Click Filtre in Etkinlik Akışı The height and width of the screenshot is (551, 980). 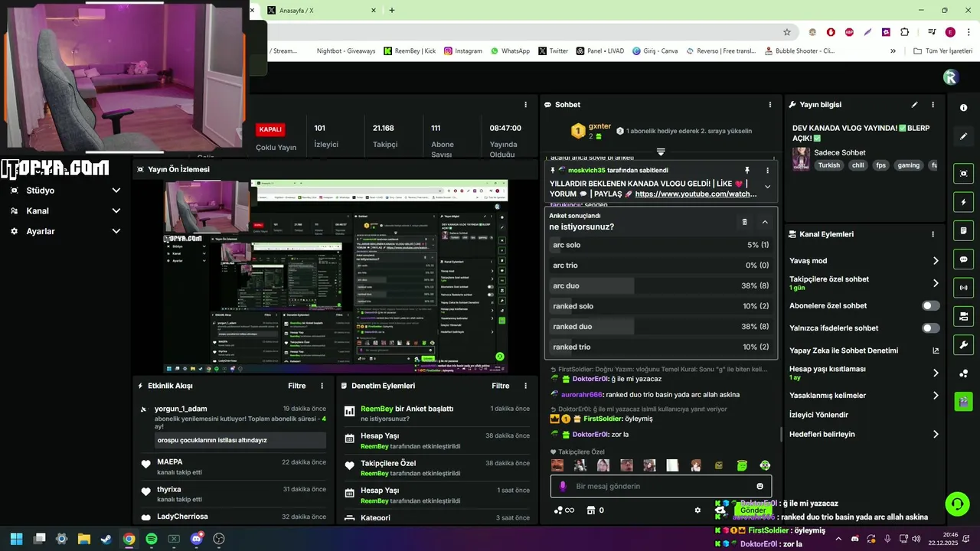pyautogui.click(x=297, y=386)
